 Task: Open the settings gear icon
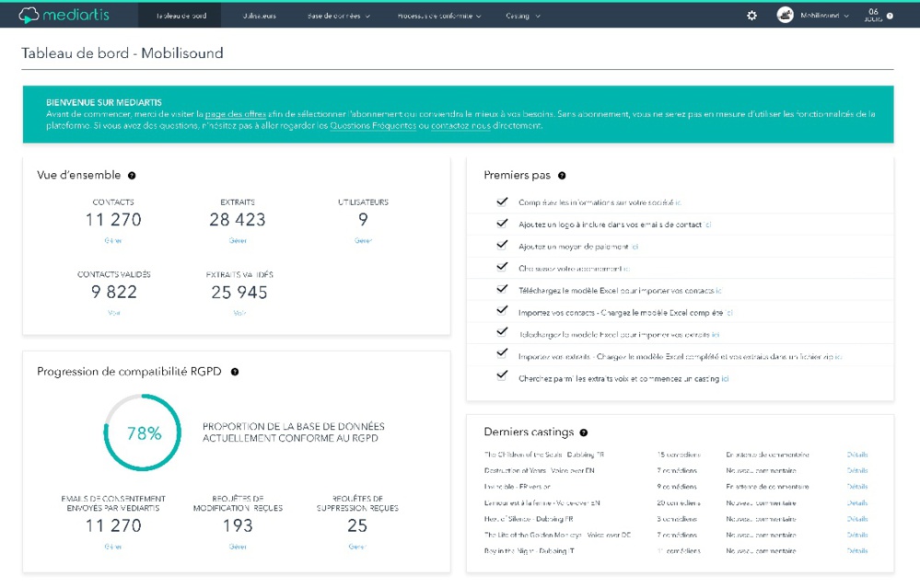751,15
